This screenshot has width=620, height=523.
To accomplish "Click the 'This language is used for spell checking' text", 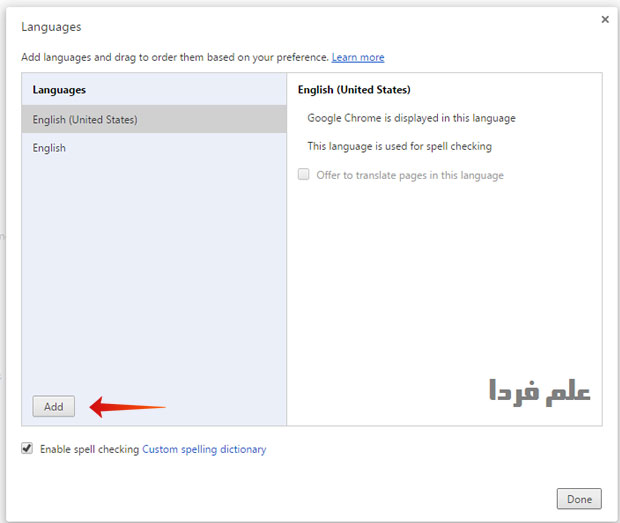I will tap(399, 147).
